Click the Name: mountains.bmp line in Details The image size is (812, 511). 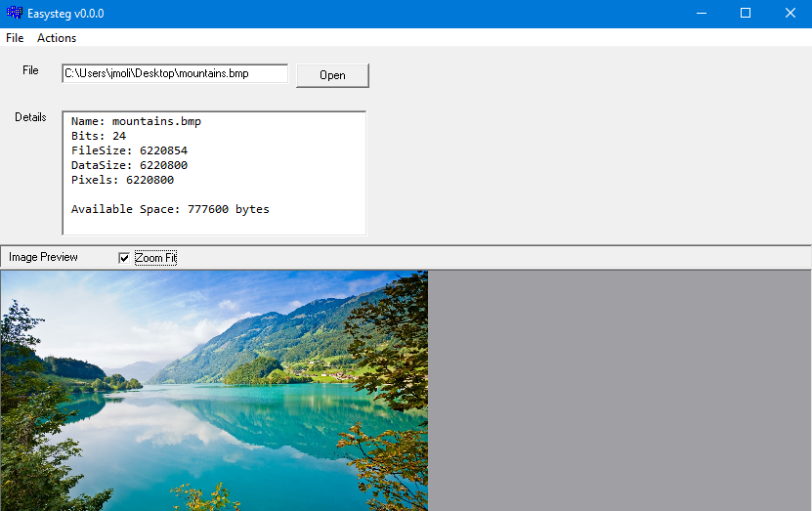136,121
